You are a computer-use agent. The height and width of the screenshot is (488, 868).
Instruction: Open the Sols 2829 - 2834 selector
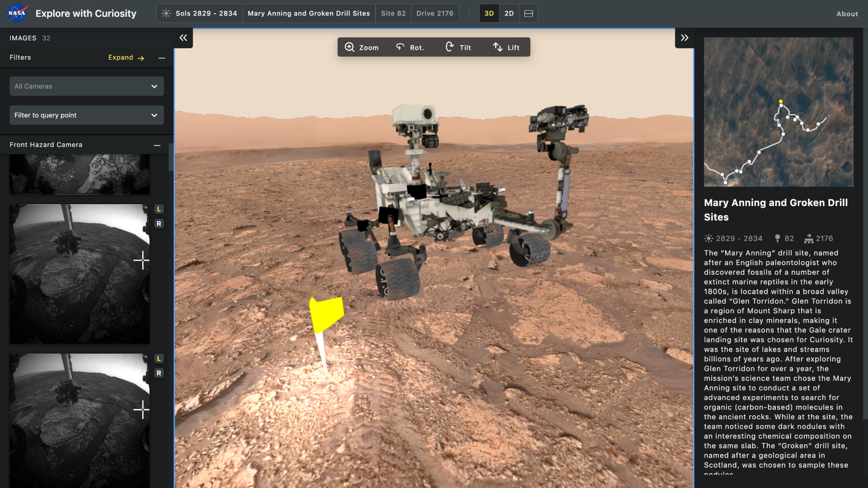(199, 14)
